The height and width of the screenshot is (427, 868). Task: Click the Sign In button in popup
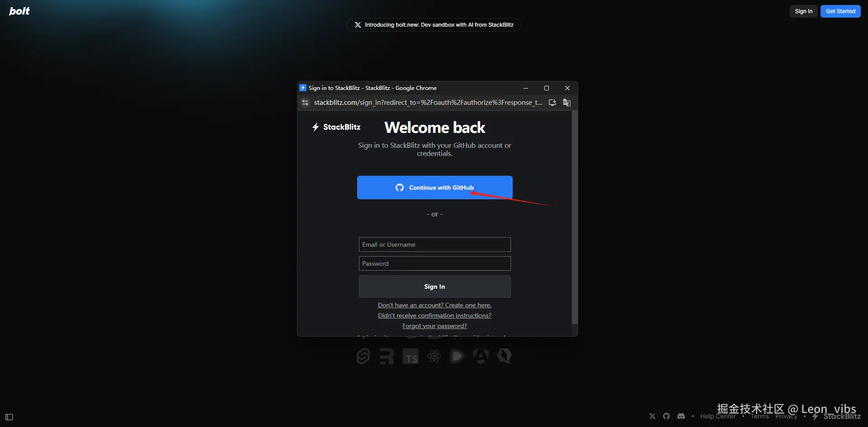(434, 286)
